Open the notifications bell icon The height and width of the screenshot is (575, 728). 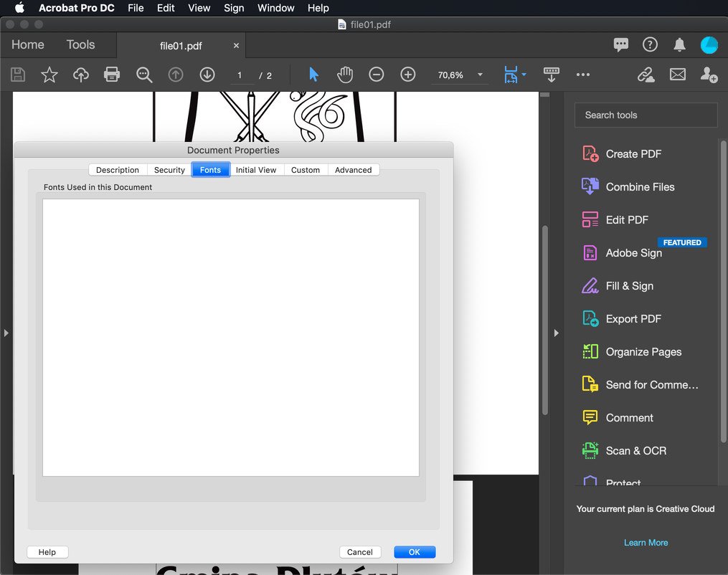(679, 44)
